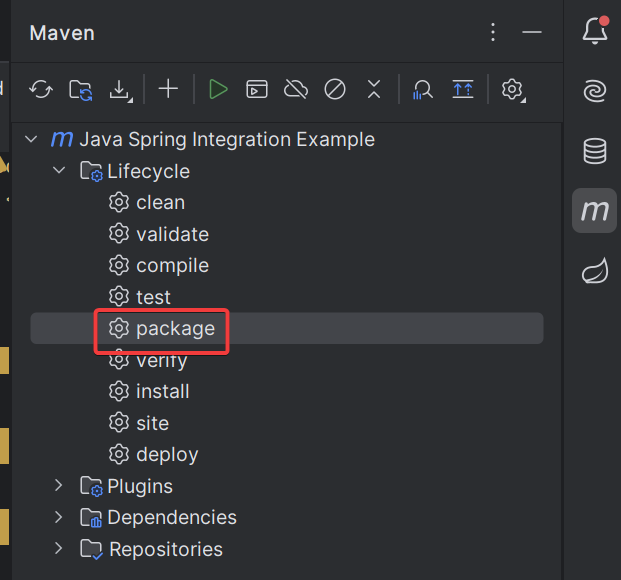Viewport: 621px width, 580px height.
Task: Click the plus icon to add Maven project
Action: (x=168, y=90)
